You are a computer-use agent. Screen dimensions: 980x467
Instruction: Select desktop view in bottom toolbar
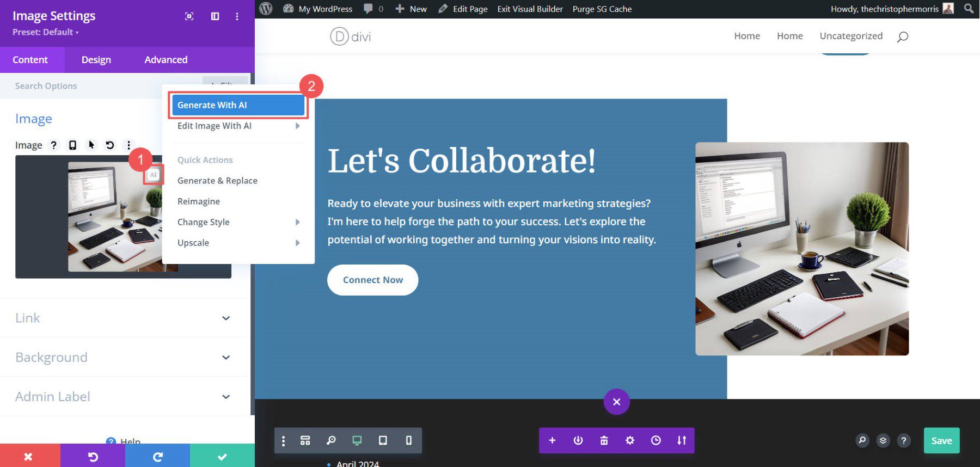[x=357, y=440]
